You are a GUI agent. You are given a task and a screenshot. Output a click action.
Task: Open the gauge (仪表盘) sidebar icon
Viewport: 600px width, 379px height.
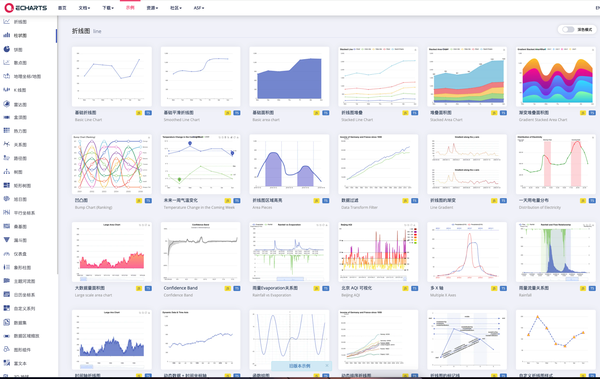7,254
